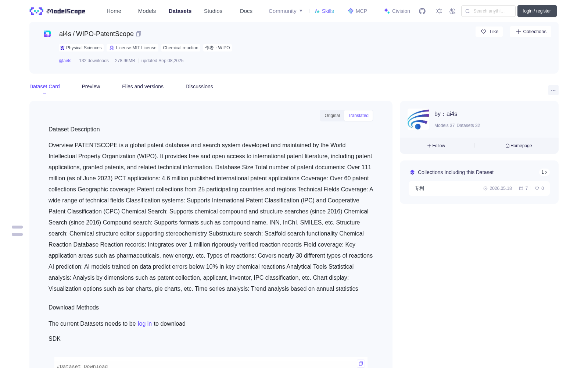
Task: Open the three-dots more options menu
Action: (x=553, y=90)
